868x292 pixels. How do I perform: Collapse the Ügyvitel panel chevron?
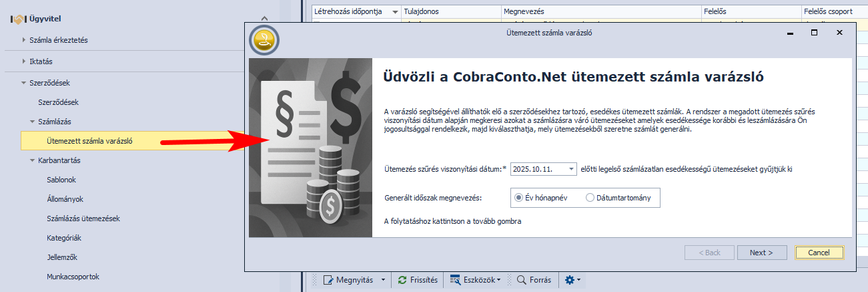point(265,19)
